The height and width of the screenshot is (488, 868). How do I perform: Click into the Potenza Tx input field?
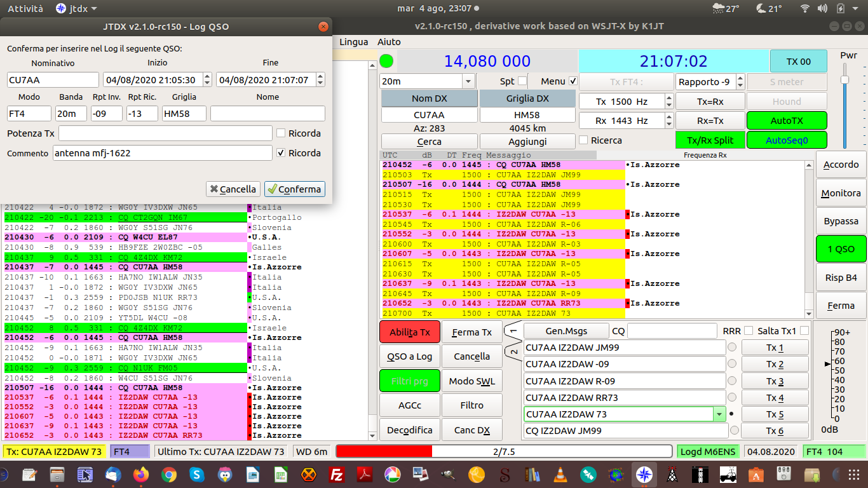[x=165, y=133]
